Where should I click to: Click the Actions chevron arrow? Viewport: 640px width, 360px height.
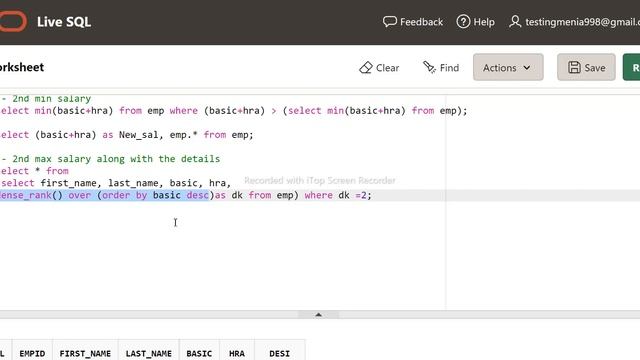click(527, 68)
